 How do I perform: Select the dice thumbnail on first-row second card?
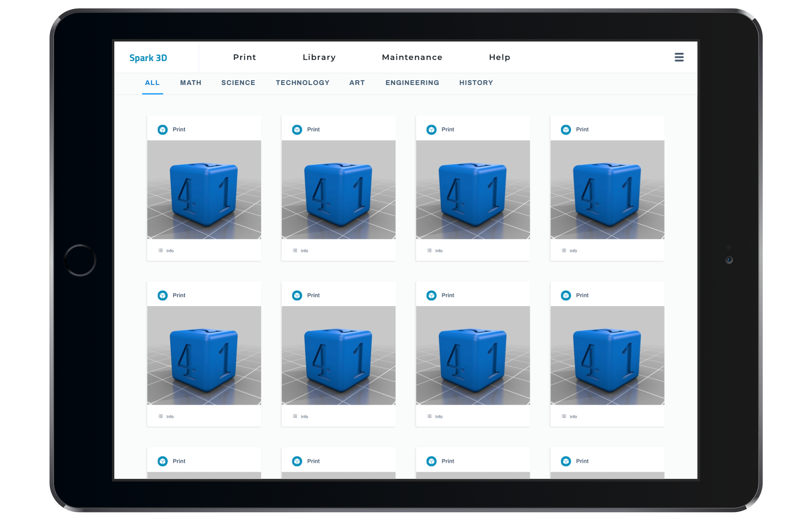click(x=338, y=190)
